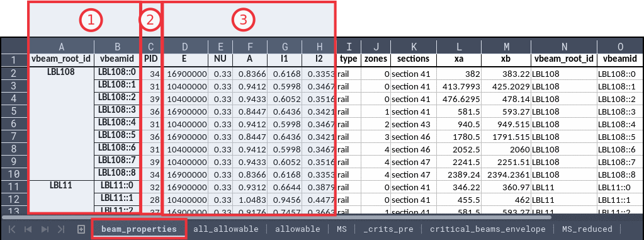Open the _crits_pre sheet tab
644x240 pixels.
coord(388,229)
